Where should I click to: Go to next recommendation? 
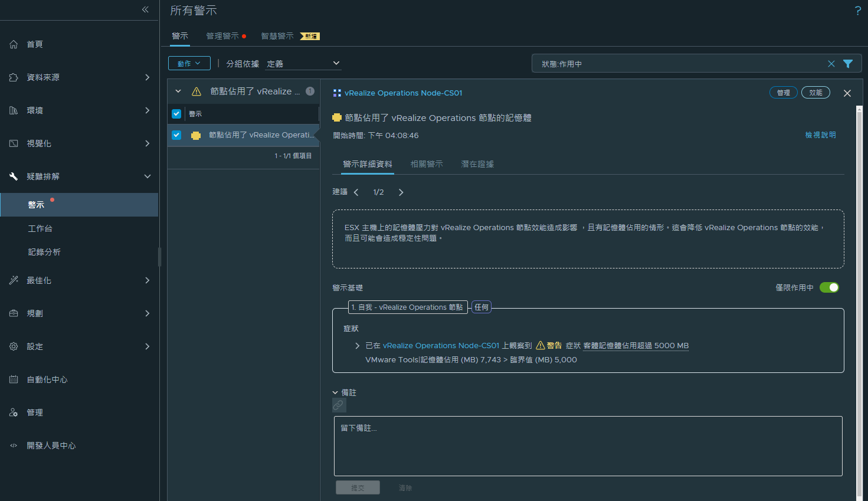pos(401,192)
